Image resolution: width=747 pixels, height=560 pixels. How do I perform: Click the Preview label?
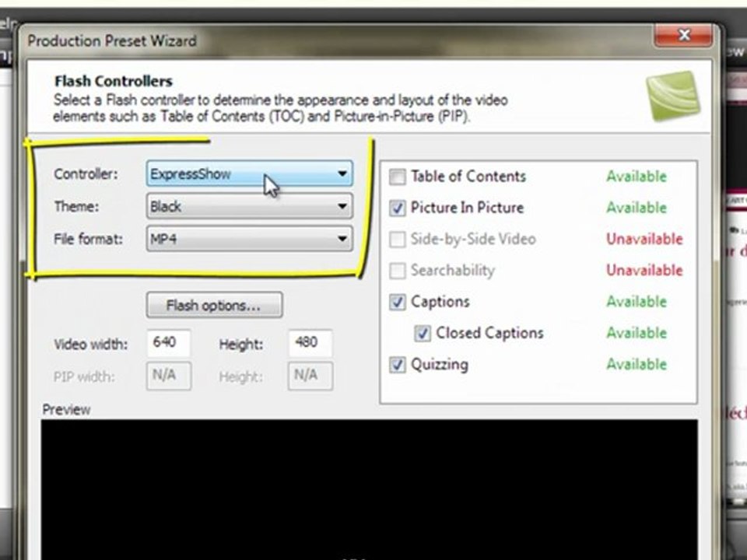click(66, 410)
